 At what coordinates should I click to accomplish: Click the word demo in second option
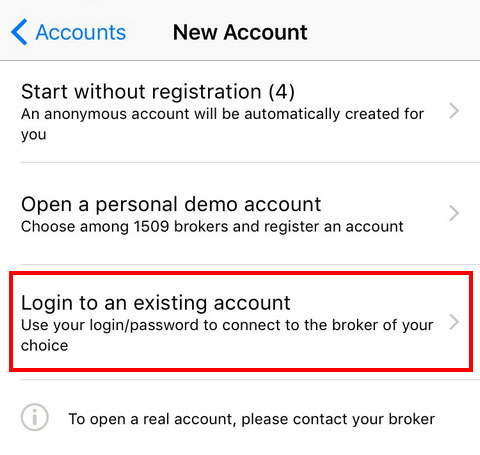pos(211,204)
